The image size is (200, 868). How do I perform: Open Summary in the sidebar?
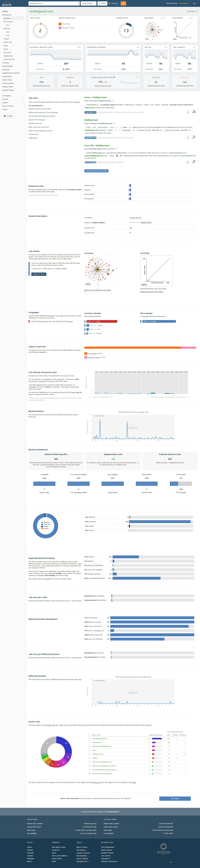coord(7,18)
